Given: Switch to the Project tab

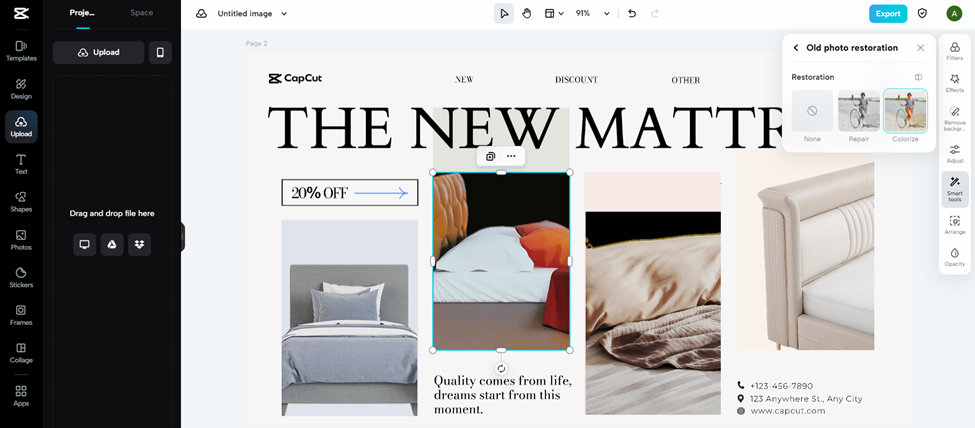Looking at the screenshot, I should tap(82, 13).
